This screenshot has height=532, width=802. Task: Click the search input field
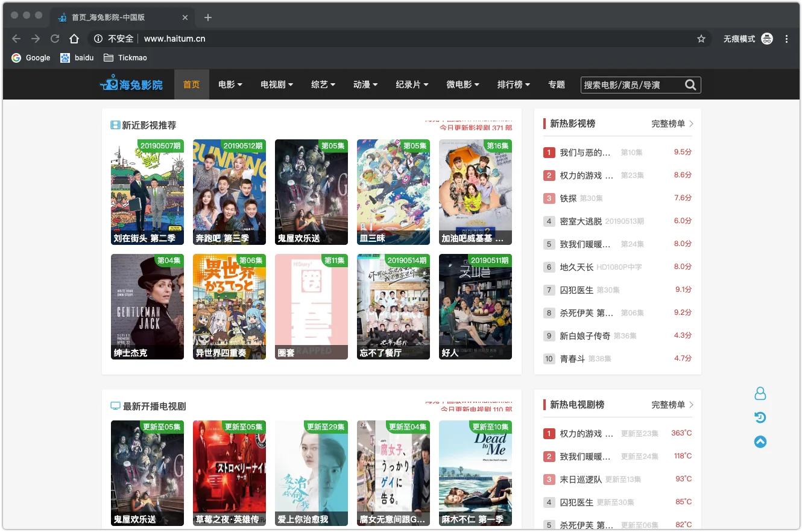(x=632, y=85)
